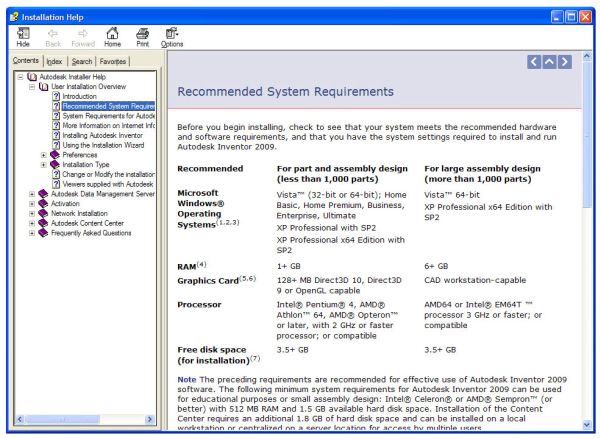
Task: Click the Installation Type purple book icon
Action: pos(55,165)
